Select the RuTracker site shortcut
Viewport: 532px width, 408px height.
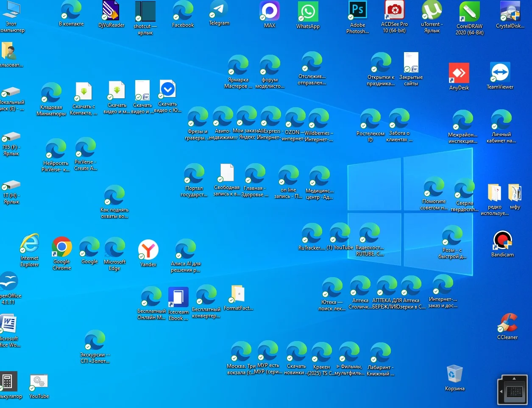point(312,234)
